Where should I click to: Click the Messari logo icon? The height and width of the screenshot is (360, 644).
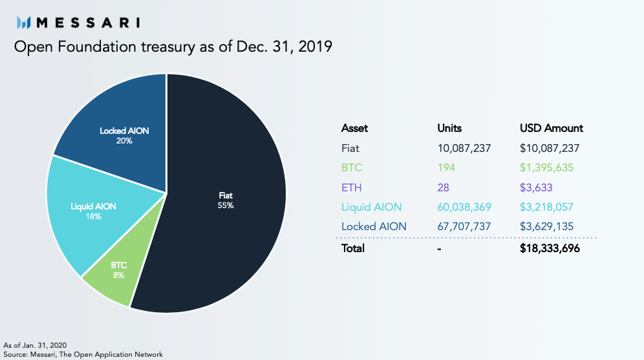(23, 23)
